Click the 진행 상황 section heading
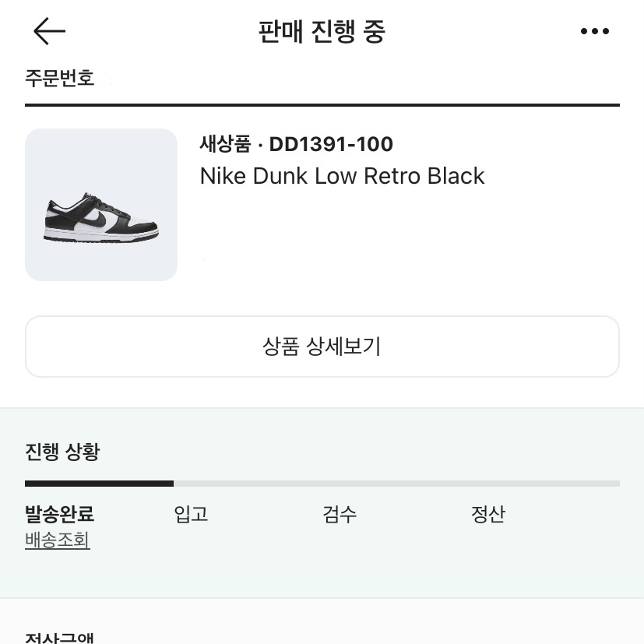 (x=62, y=452)
